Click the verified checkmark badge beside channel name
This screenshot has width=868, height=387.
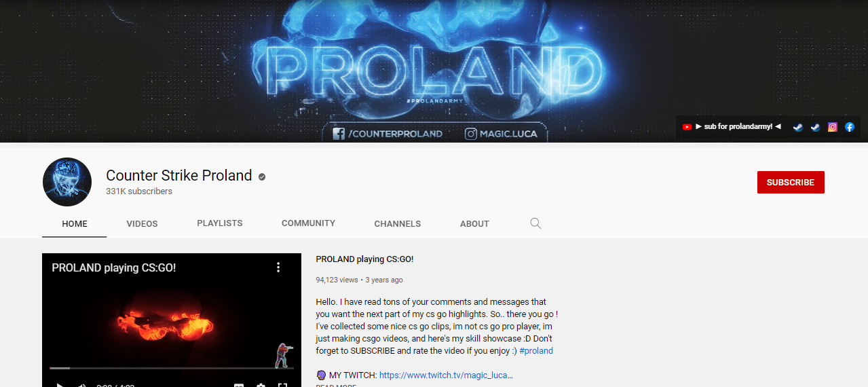coord(262,177)
